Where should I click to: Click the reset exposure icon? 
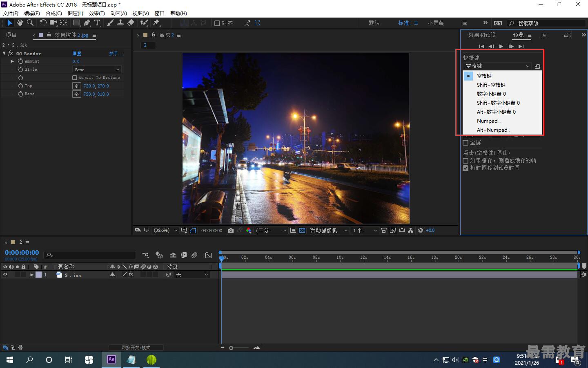421,231
